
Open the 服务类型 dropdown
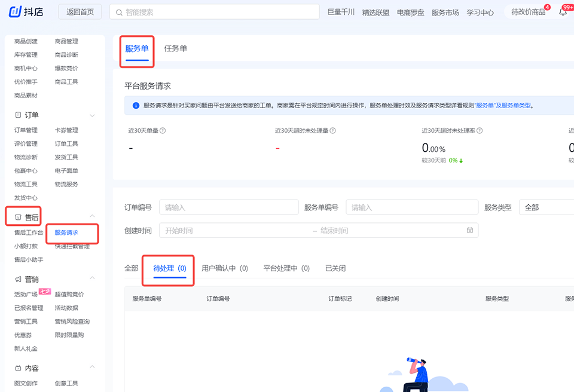click(545, 207)
